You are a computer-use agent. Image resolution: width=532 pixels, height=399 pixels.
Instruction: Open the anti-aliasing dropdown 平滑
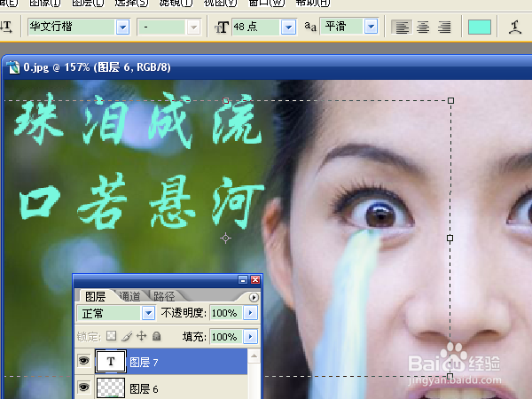click(372, 27)
